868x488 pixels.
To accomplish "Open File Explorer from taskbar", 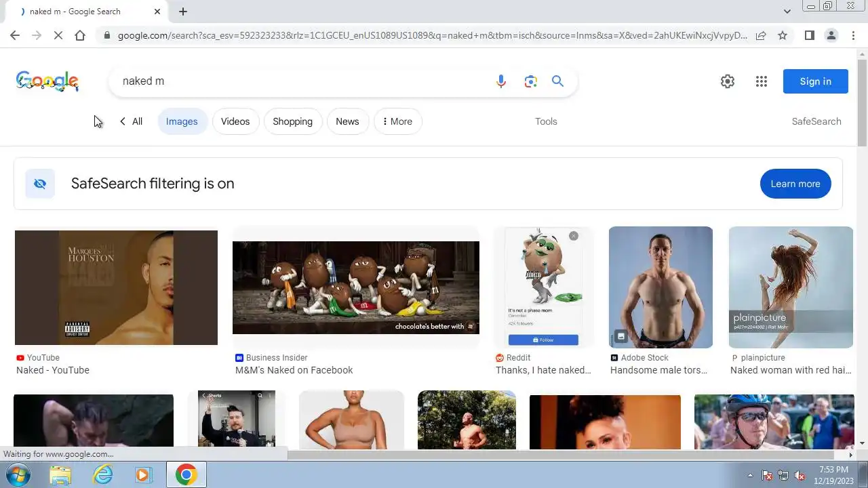I will click(60, 475).
